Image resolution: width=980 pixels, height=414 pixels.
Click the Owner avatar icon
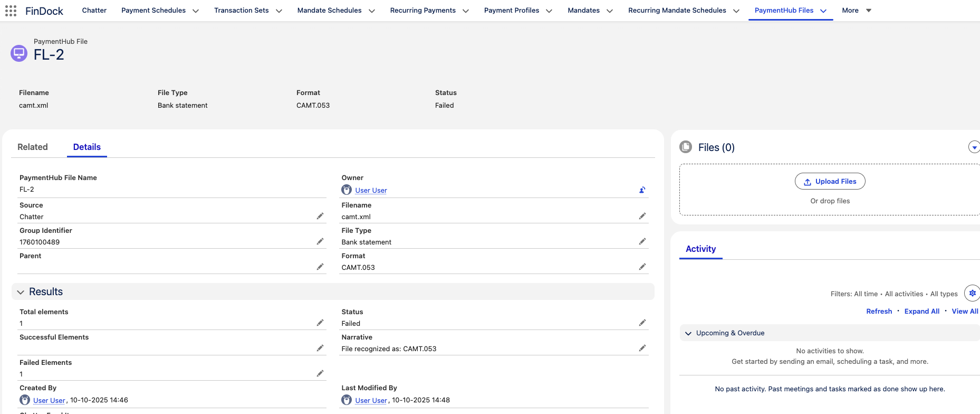(347, 190)
